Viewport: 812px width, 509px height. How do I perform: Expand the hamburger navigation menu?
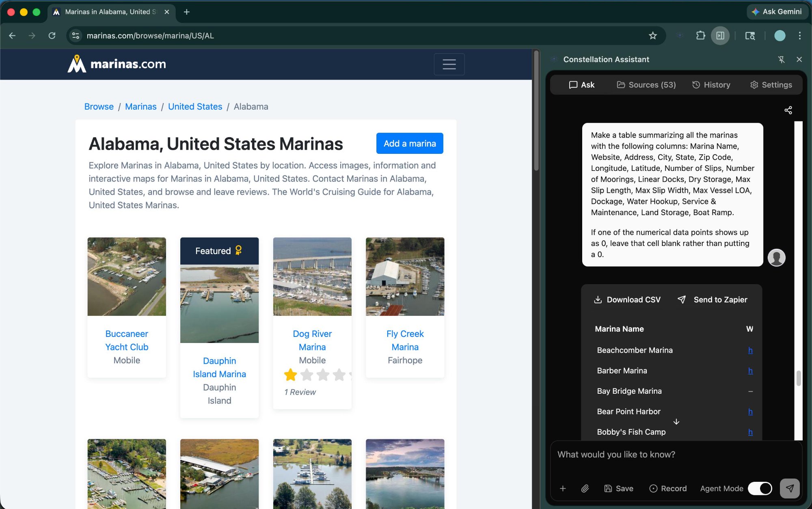pos(449,64)
